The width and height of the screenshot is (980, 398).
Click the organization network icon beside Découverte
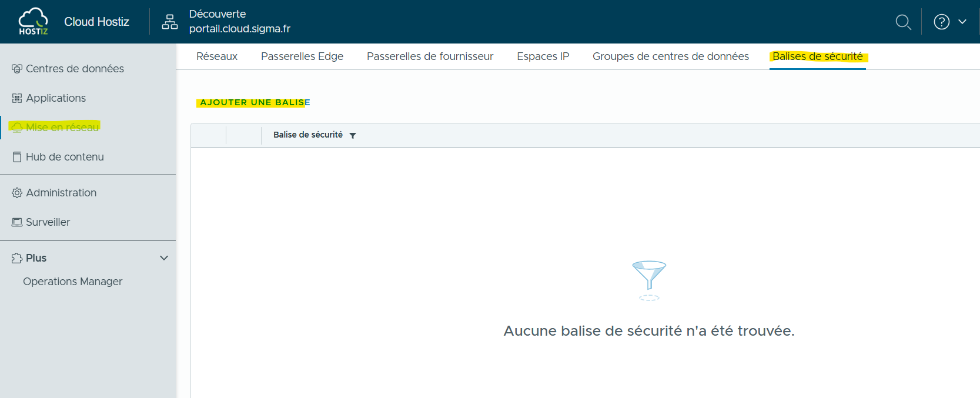169,22
